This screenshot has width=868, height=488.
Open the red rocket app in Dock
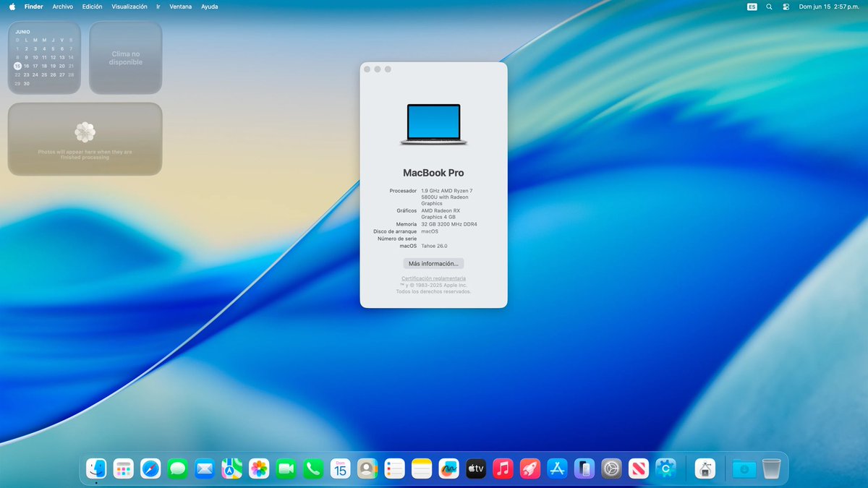coord(530,468)
